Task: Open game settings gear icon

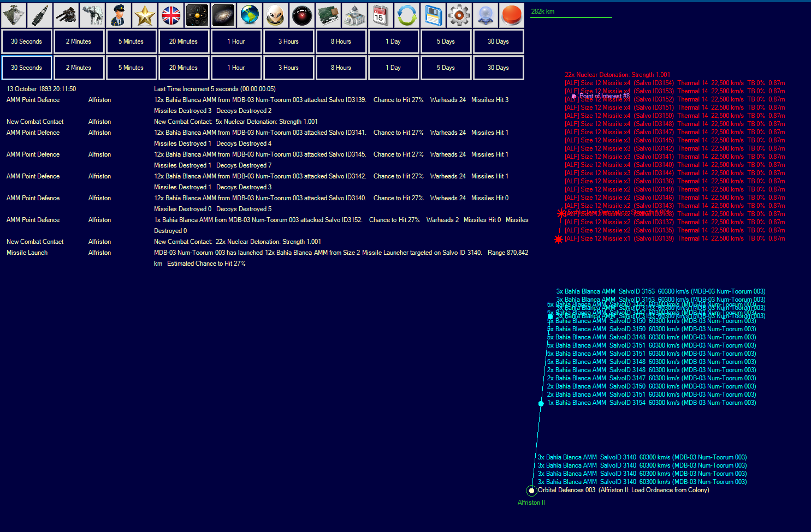Action: click(459, 15)
